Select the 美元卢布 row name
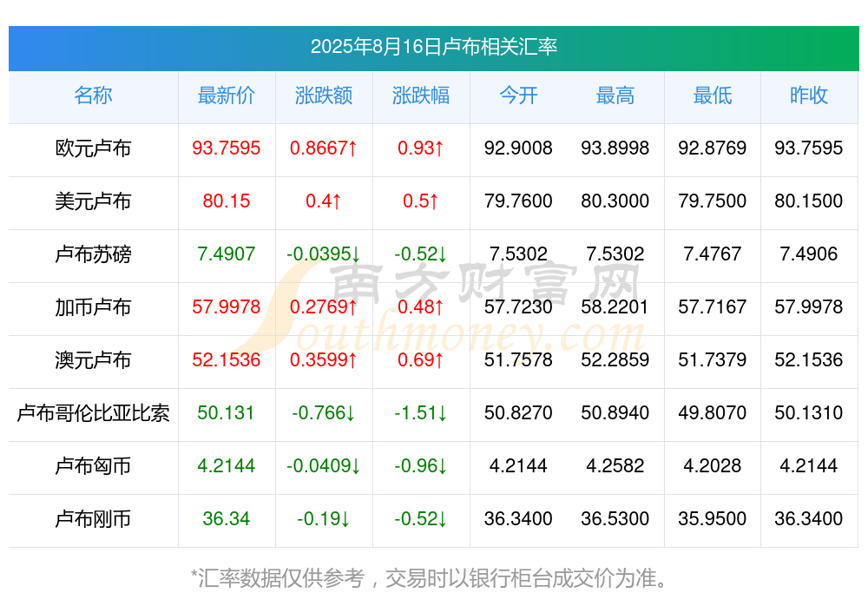This screenshot has height=606, width=868. tap(93, 201)
